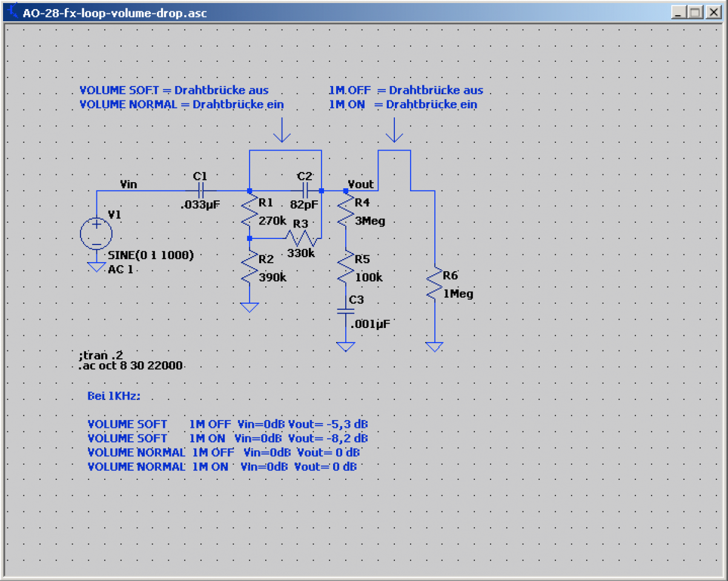The width and height of the screenshot is (728, 581).
Task: Select the Vout net label
Action: (x=361, y=183)
